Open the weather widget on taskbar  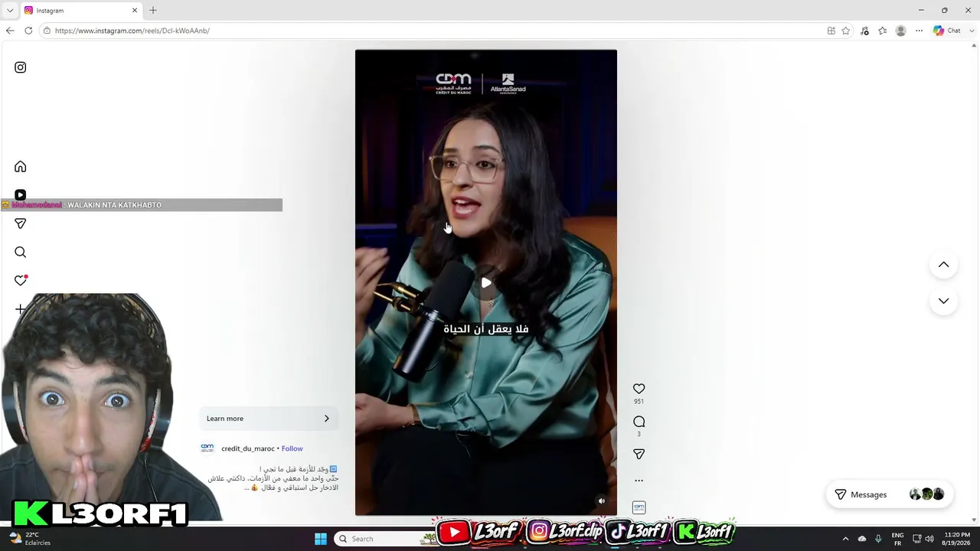[x=29, y=539]
